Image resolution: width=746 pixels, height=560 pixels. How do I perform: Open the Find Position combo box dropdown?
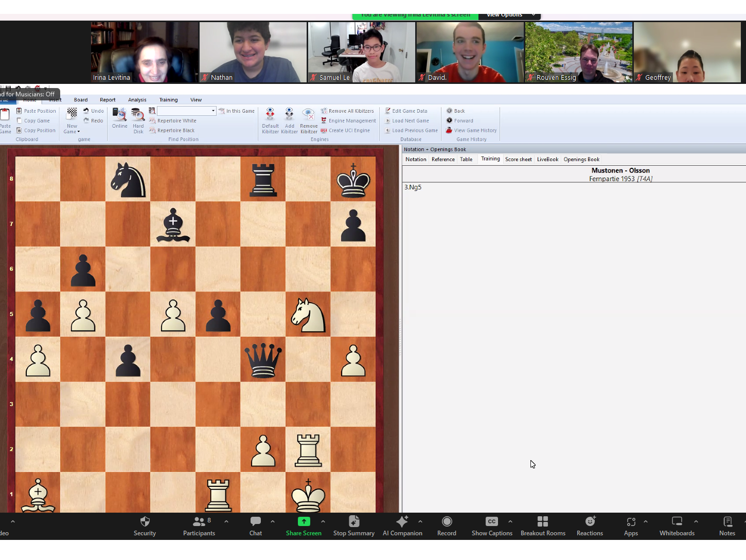213,111
